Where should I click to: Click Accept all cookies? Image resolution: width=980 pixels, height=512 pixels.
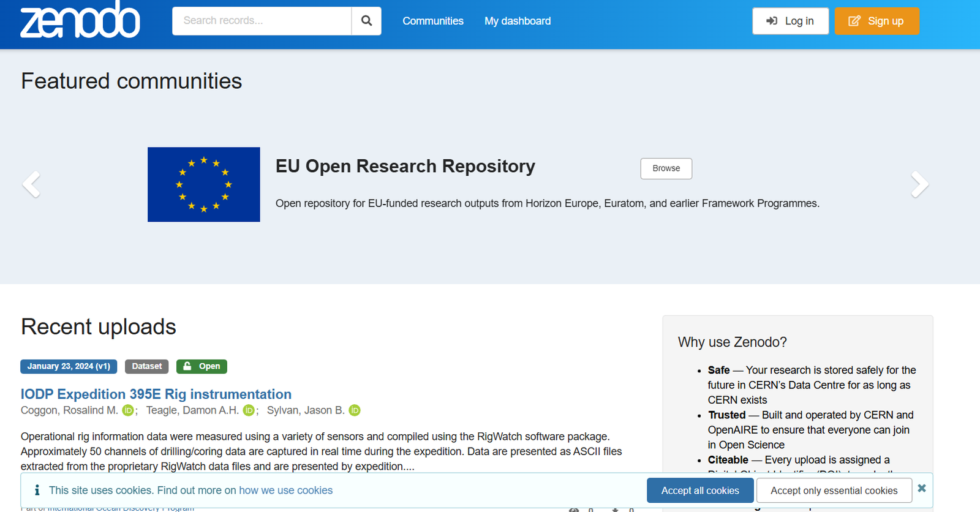700,491
